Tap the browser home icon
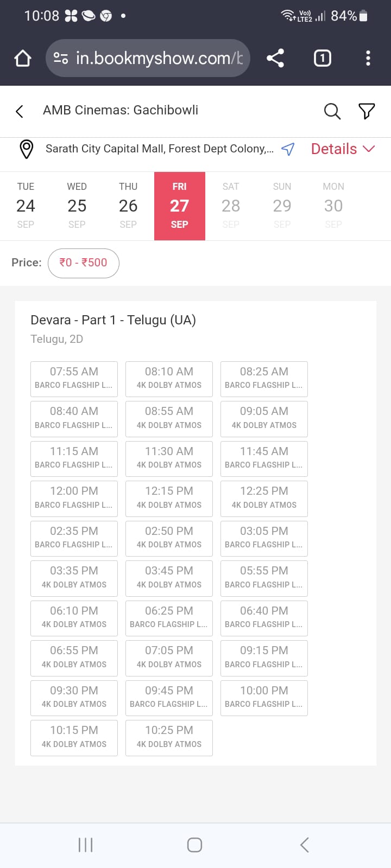This screenshot has height=868, width=391. [23, 58]
